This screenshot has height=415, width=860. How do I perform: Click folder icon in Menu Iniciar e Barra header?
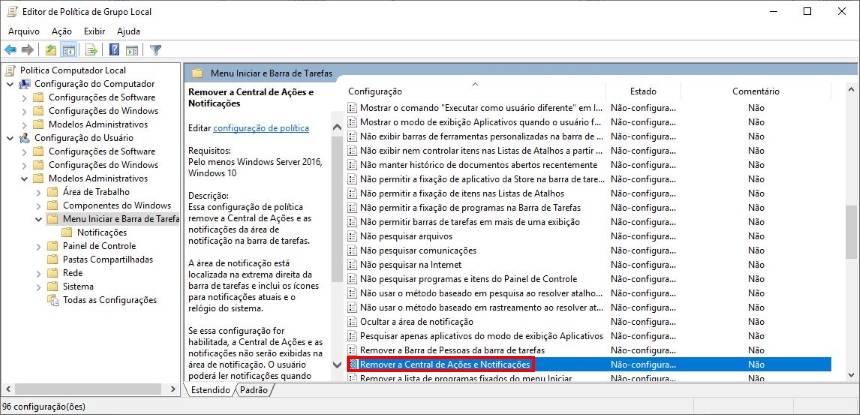[x=198, y=73]
